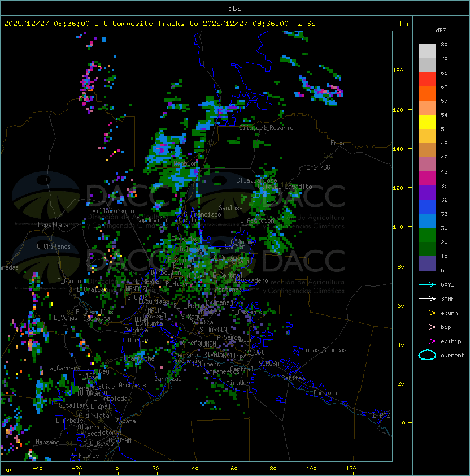Screen dimensions: 470x476
Task: Click the 'TUNUYAN' label on map
Action: [120, 440]
